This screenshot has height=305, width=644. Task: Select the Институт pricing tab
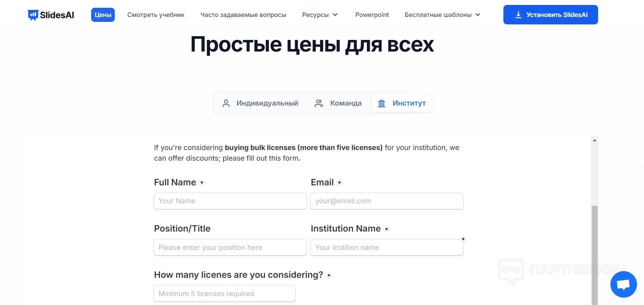tap(402, 103)
